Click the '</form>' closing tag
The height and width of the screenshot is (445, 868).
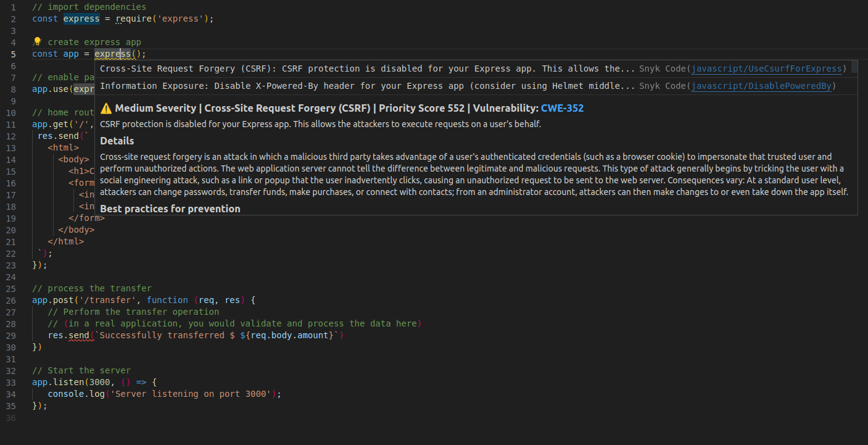tap(87, 218)
